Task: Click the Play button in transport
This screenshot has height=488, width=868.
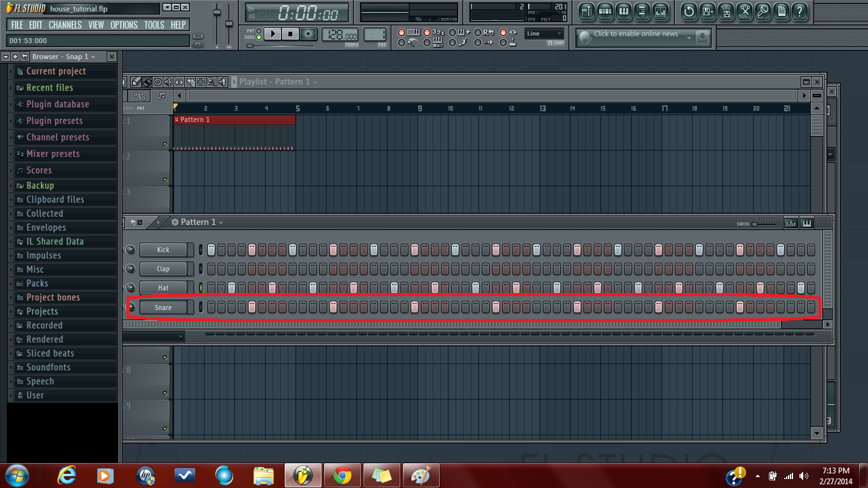Action: pos(273,34)
